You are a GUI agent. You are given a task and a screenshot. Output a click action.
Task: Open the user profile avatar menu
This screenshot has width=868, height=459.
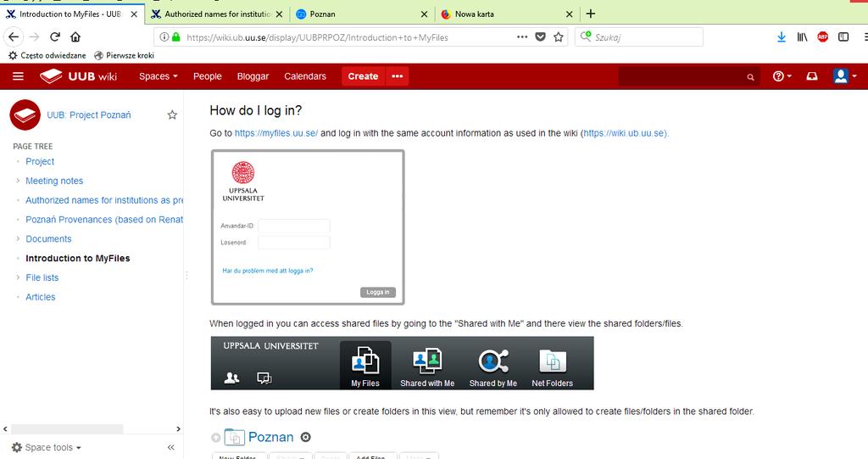point(845,76)
